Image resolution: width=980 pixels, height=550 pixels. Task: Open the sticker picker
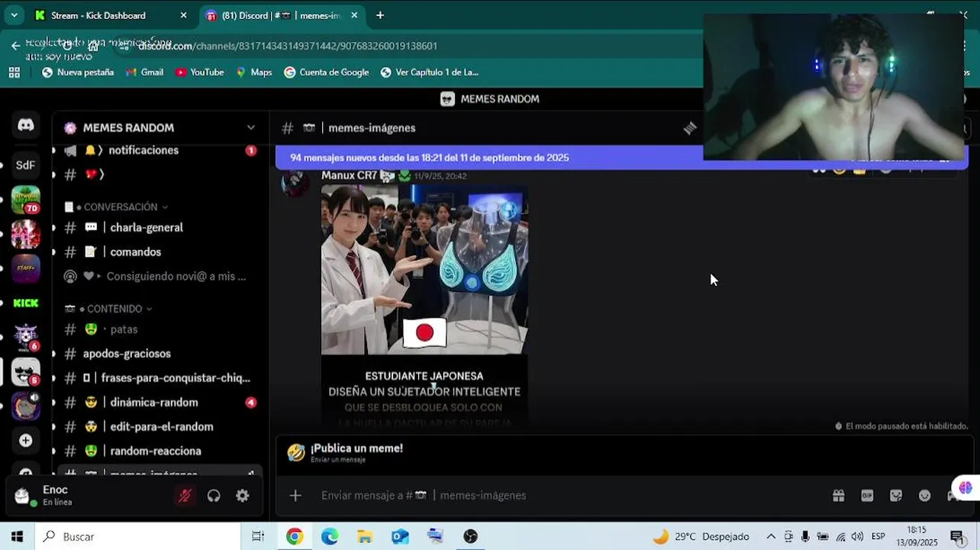click(x=896, y=496)
